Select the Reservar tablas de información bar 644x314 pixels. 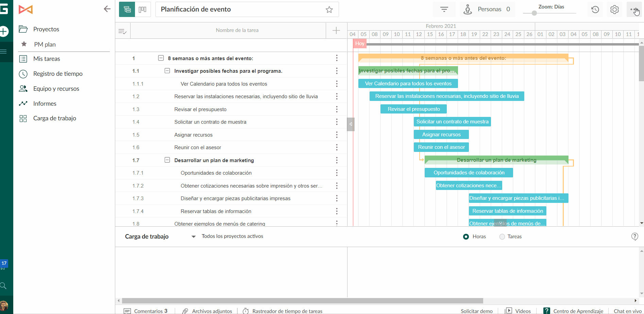point(508,211)
